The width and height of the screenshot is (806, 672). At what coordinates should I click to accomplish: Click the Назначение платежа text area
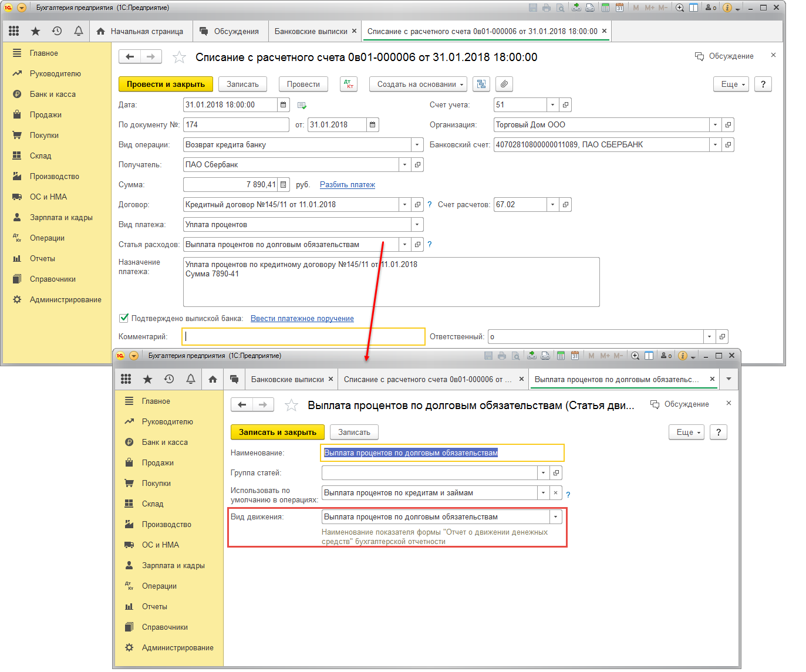point(392,282)
